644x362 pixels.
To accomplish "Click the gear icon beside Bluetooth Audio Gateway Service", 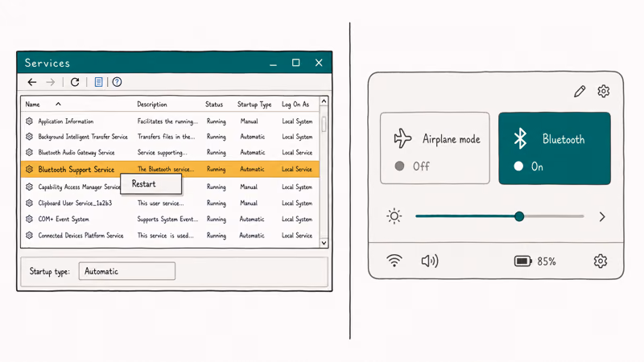I will coord(29,152).
